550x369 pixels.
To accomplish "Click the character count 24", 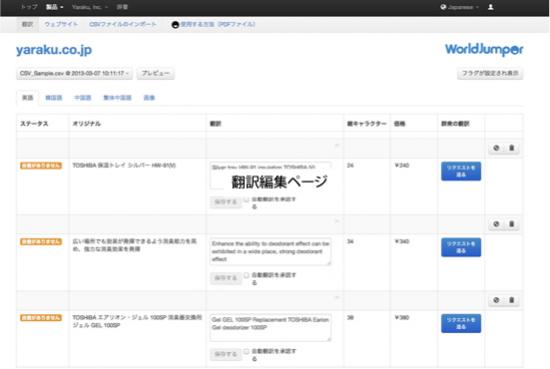I will pos(350,165).
